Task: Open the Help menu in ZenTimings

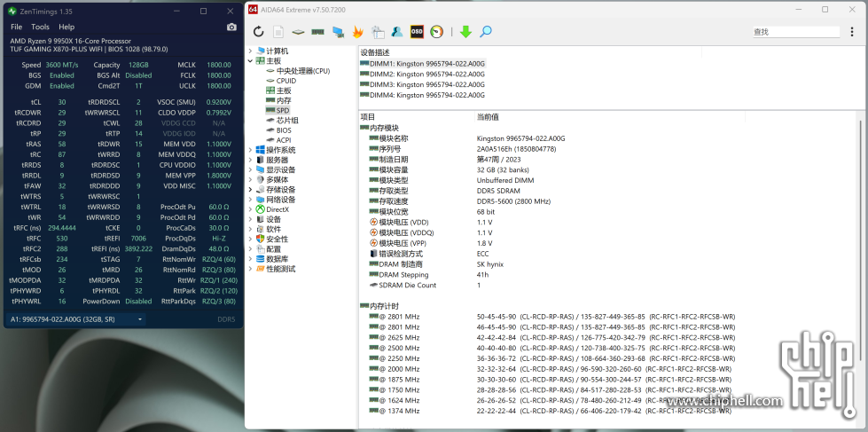Action: pyautogui.click(x=66, y=27)
